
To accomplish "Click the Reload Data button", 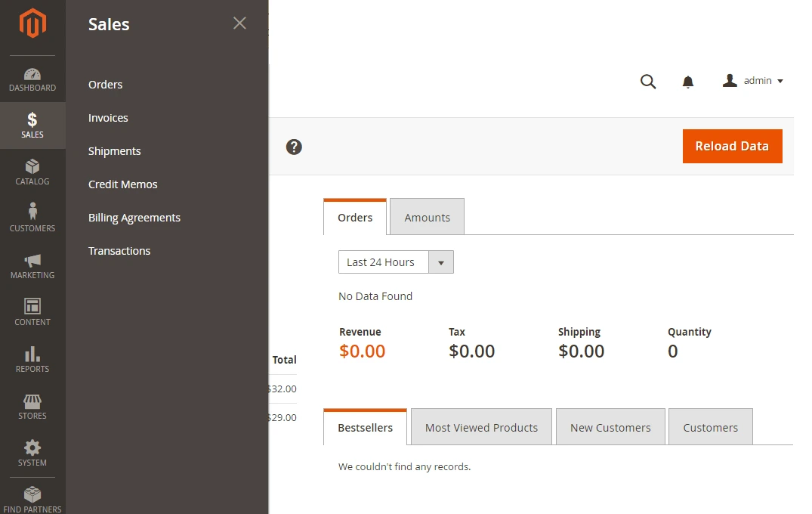I will [x=732, y=146].
